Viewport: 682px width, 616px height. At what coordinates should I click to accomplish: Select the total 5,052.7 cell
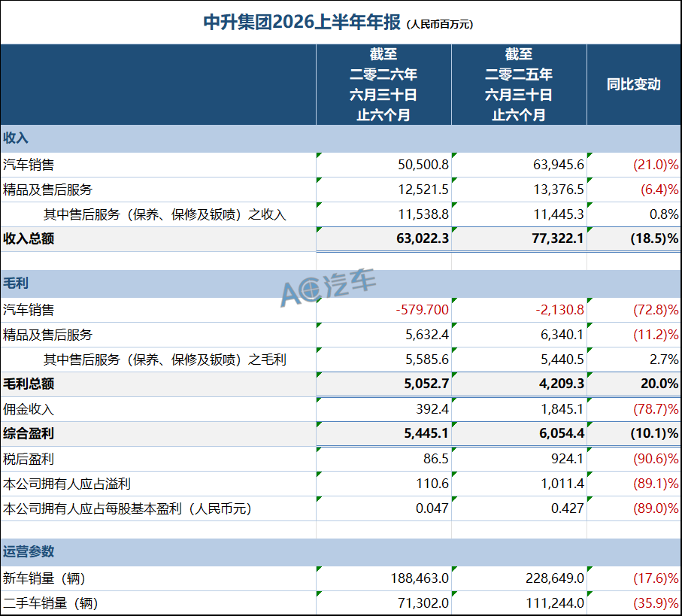click(x=383, y=384)
